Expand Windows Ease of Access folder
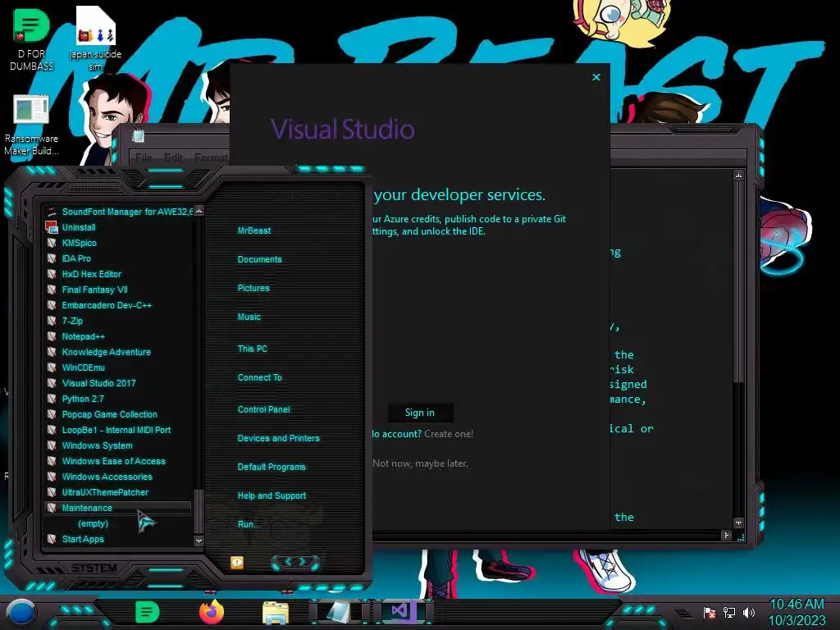The image size is (840, 630). coord(118,461)
